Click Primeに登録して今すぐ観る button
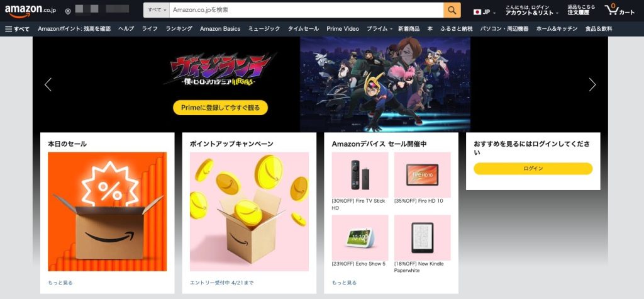 [221, 108]
